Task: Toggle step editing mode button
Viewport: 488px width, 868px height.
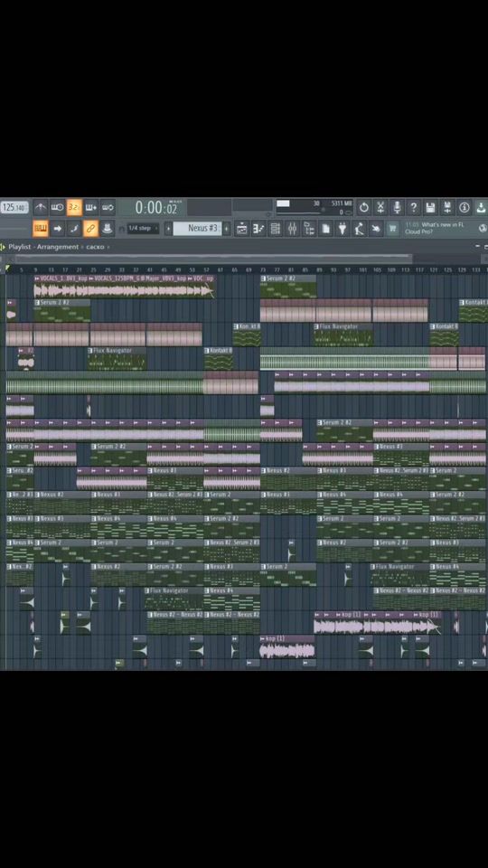Action: point(74,228)
